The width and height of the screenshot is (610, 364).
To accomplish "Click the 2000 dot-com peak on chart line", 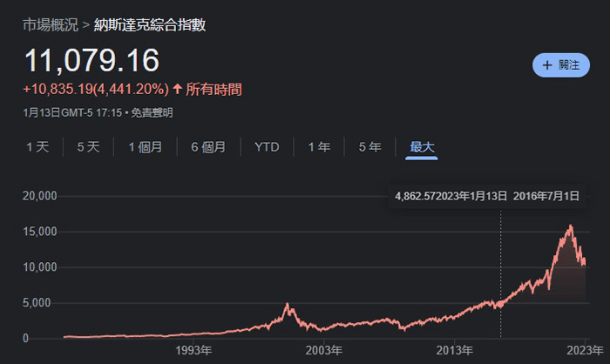I will 287,303.
